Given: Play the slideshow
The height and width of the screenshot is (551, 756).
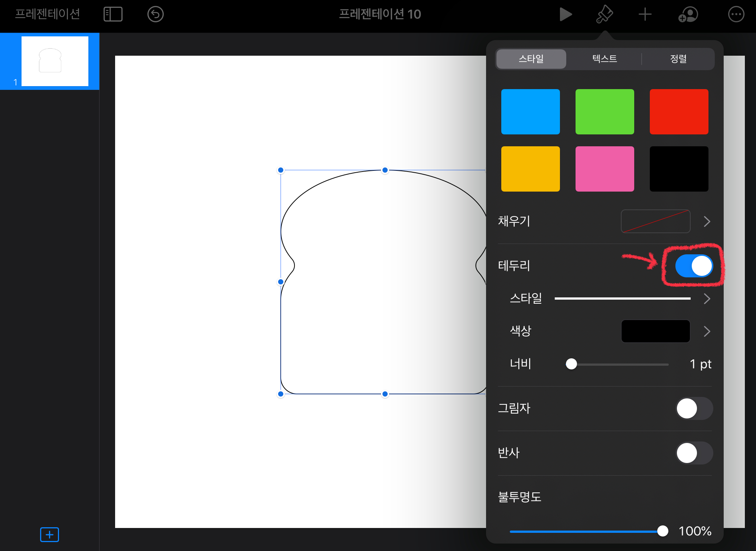Looking at the screenshot, I should pyautogui.click(x=565, y=14).
